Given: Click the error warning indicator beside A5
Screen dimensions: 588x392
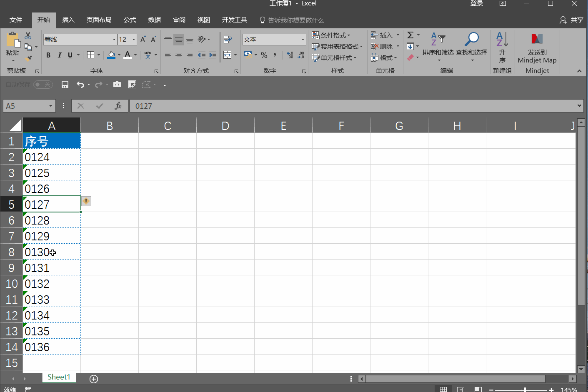Looking at the screenshot, I should tap(86, 201).
